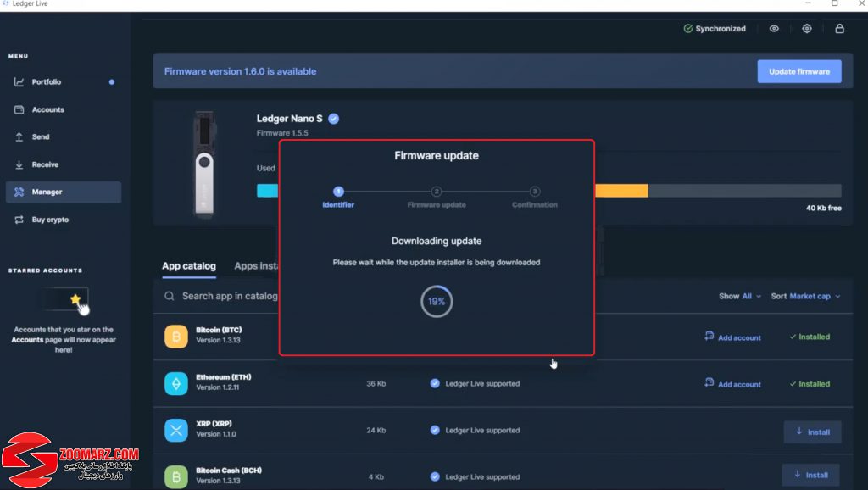Click the Ledger Live supported badge for XRP
The image size is (868, 490).
tap(475, 430)
